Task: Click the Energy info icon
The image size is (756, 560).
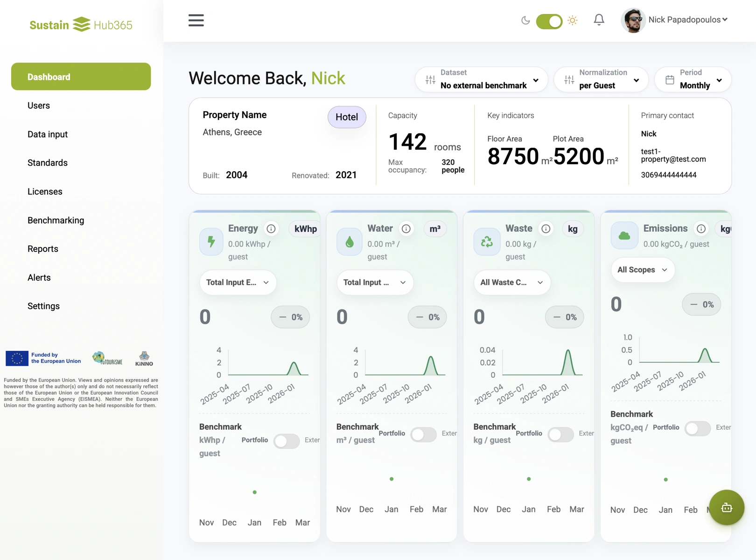Action: [271, 229]
